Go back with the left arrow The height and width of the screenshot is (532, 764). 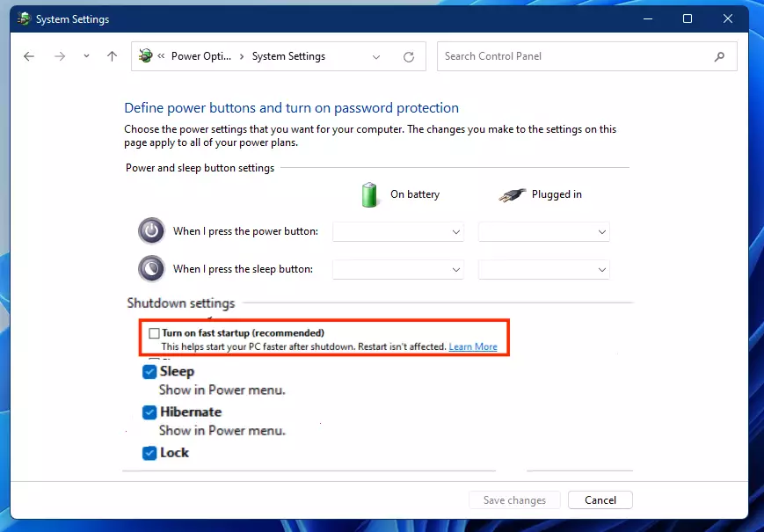tap(29, 56)
